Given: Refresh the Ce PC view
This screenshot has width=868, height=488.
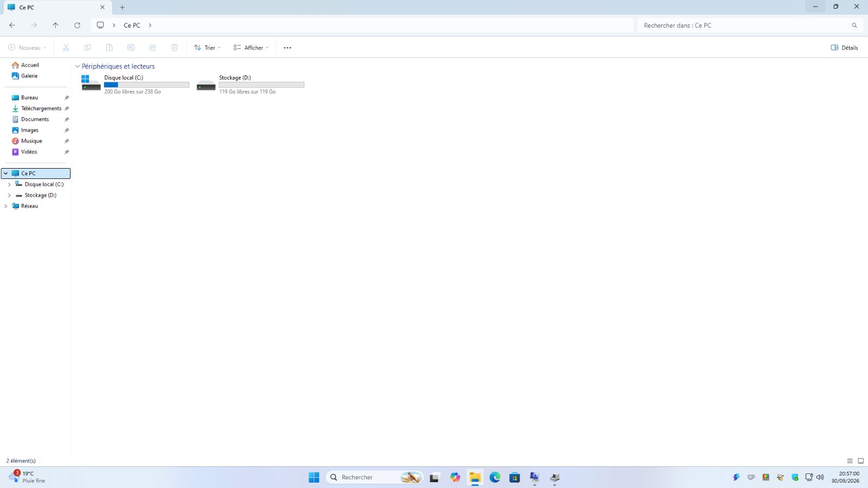Looking at the screenshot, I should [77, 25].
